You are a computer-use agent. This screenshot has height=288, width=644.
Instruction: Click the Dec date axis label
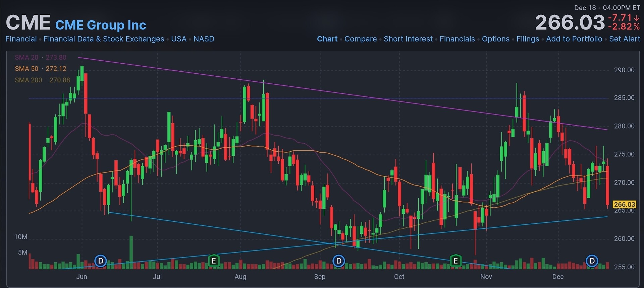[558, 277]
